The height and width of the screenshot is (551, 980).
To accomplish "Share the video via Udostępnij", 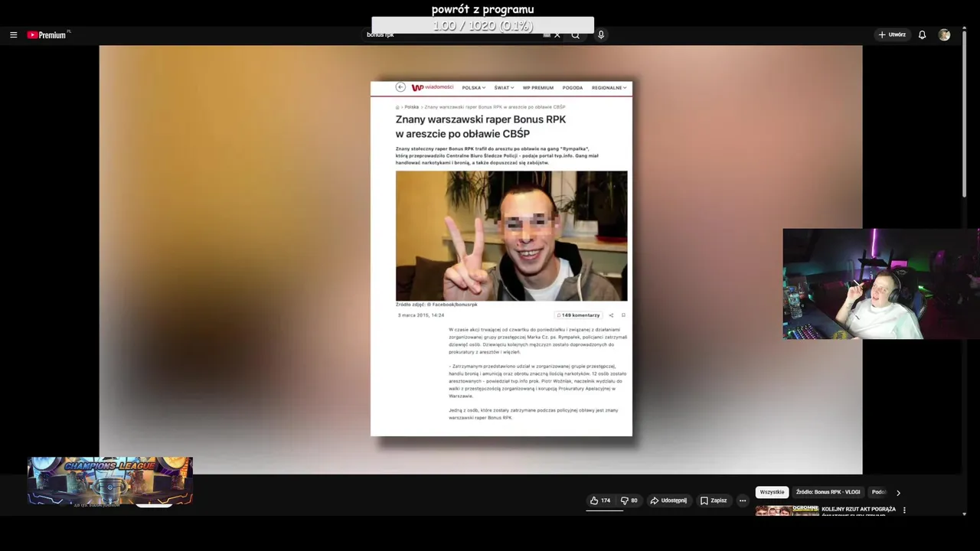I will pos(668,500).
